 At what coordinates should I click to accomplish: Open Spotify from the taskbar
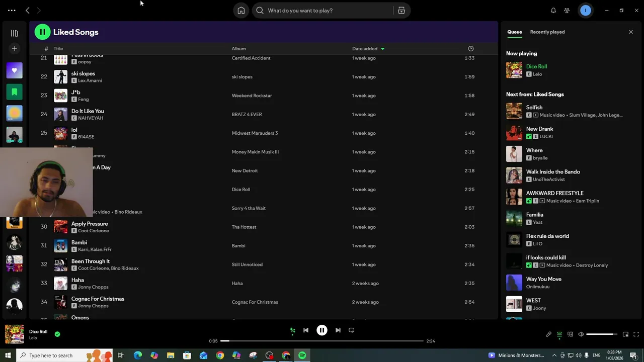tap(302, 355)
